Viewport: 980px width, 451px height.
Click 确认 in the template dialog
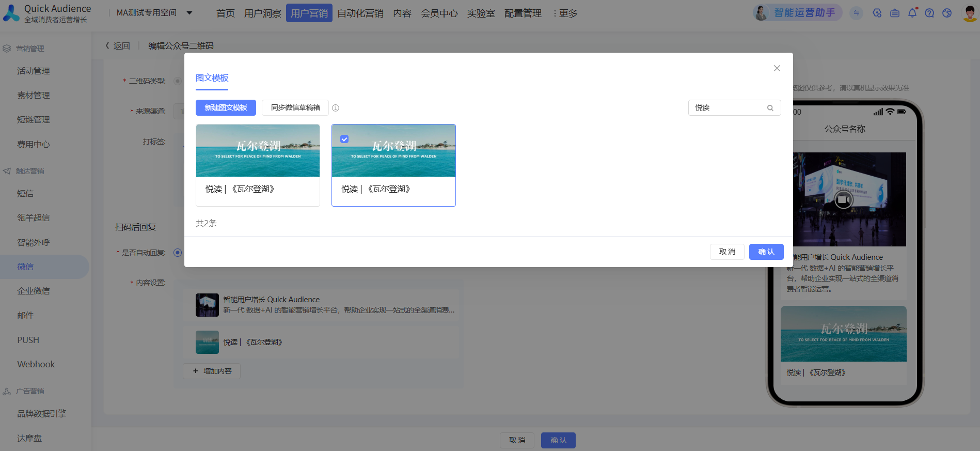(766, 252)
